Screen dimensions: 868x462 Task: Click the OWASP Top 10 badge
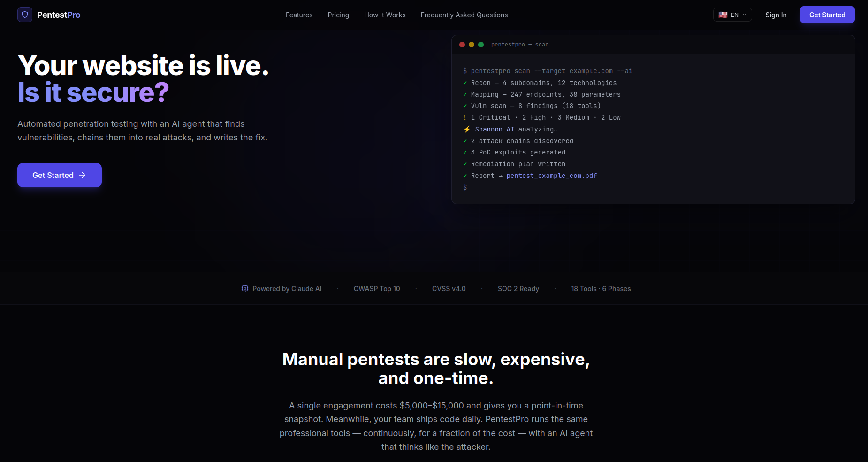pos(377,289)
